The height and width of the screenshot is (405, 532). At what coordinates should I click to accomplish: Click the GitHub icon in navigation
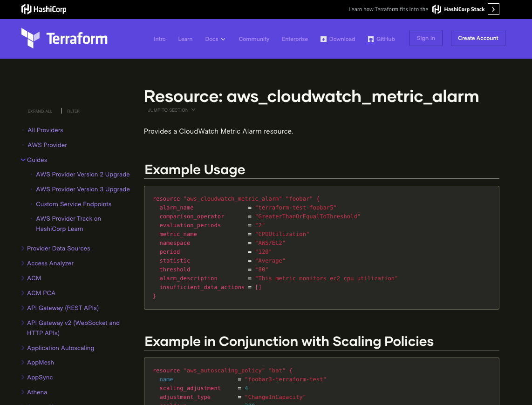point(371,39)
